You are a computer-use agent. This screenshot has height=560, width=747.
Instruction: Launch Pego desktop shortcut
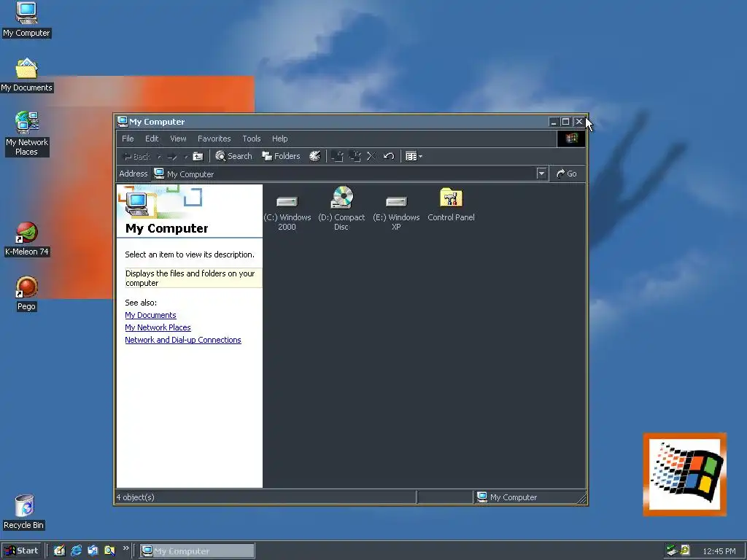point(27,294)
